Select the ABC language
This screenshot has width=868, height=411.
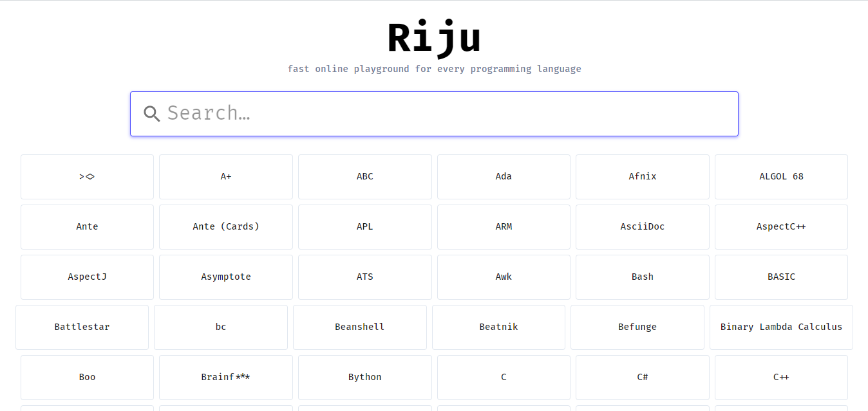point(365,177)
